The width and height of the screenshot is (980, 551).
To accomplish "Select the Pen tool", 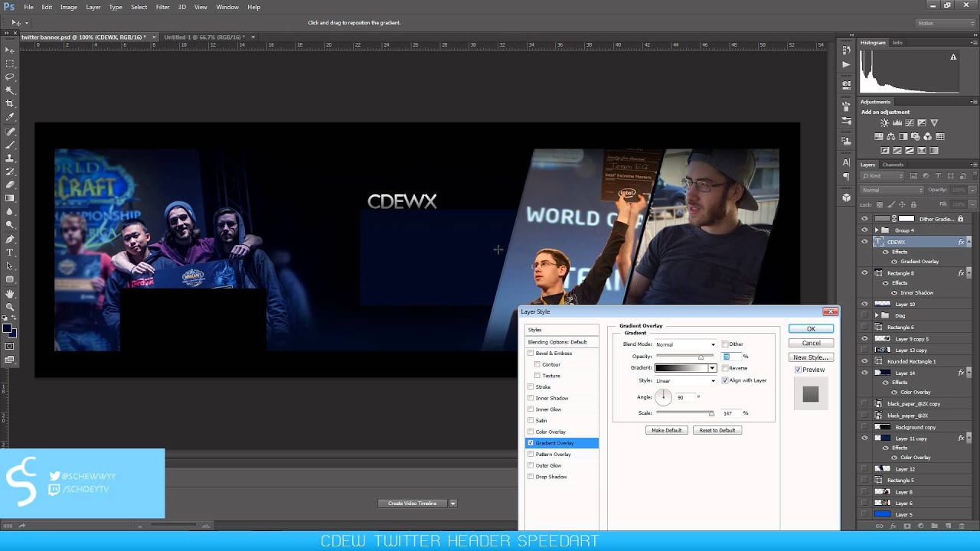I will click(10, 239).
